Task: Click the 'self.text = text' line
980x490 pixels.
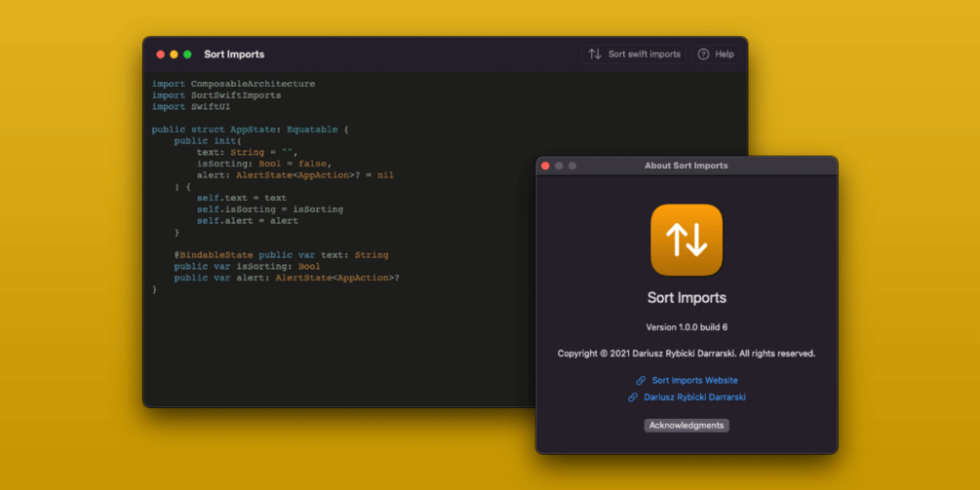Action: tap(242, 198)
